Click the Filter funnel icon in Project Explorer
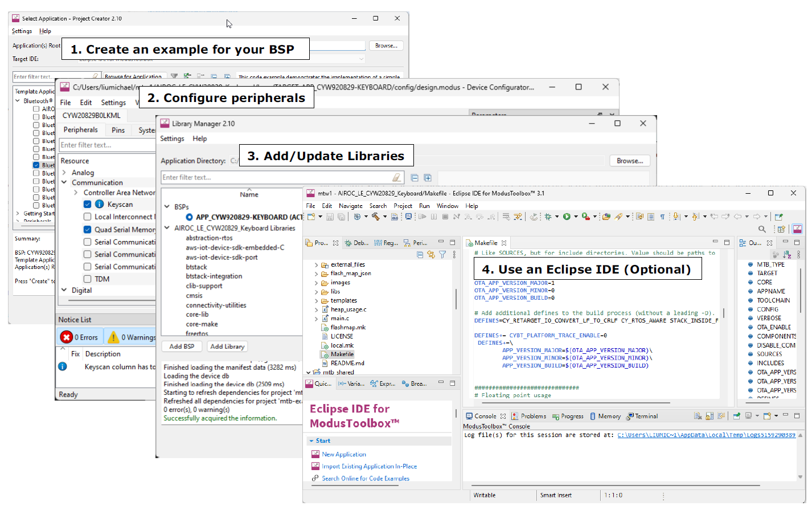This screenshot has height=510, width=812. (x=442, y=255)
